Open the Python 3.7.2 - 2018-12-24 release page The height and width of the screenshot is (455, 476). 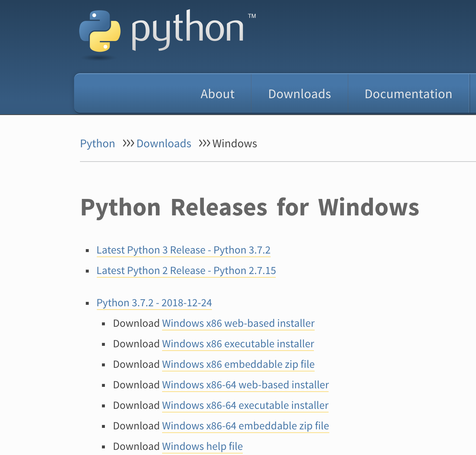click(x=154, y=303)
